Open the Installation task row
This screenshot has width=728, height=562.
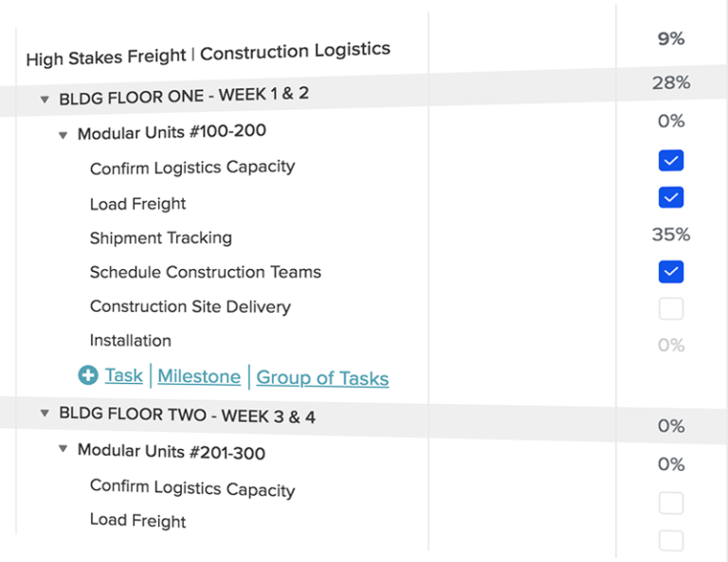[x=131, y=340]
